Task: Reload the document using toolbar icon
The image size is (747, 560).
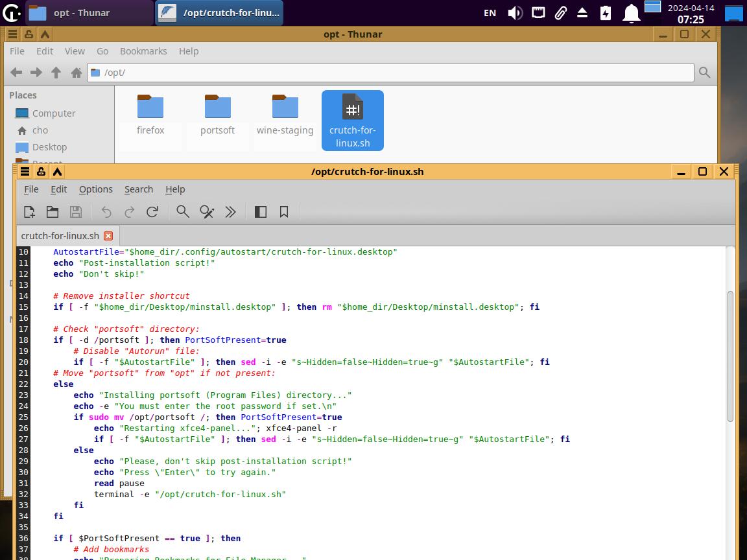Action: (x=152, y=212)
